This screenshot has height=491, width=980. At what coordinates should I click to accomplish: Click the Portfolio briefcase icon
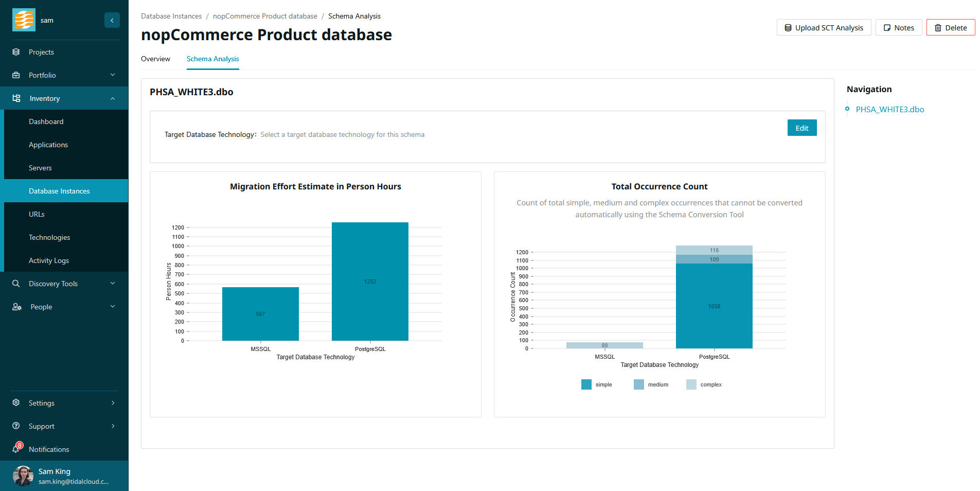[16, 75]
